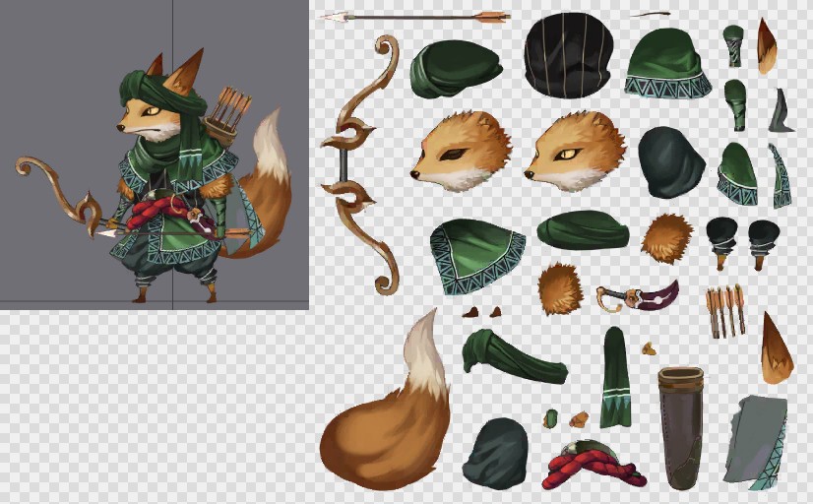This screenshot has height=504, width=813.
Task: Select the round fur tuft beside flat turban
Action: [x=666, y=237]
